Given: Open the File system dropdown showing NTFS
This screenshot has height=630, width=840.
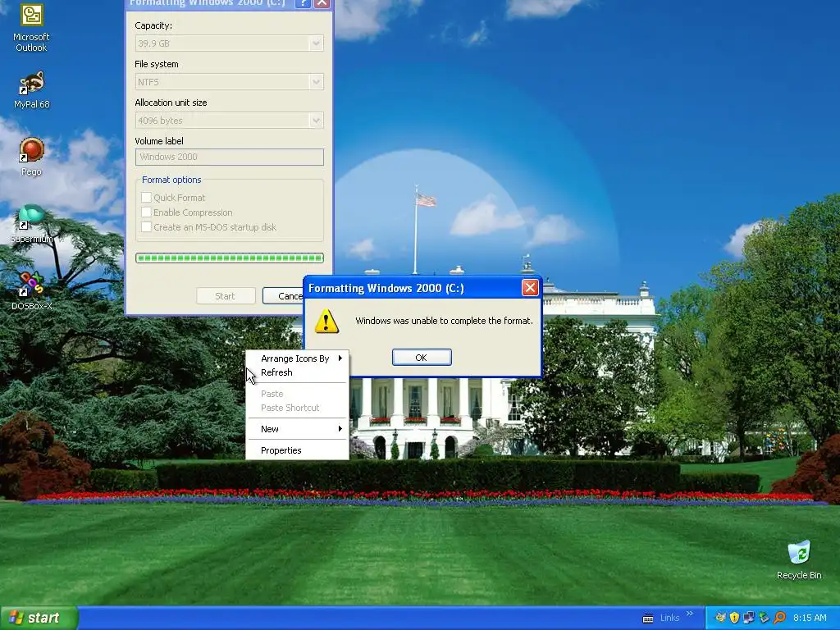Looking at the screenshot, I should pyautogui.click(x=230, y=82).
